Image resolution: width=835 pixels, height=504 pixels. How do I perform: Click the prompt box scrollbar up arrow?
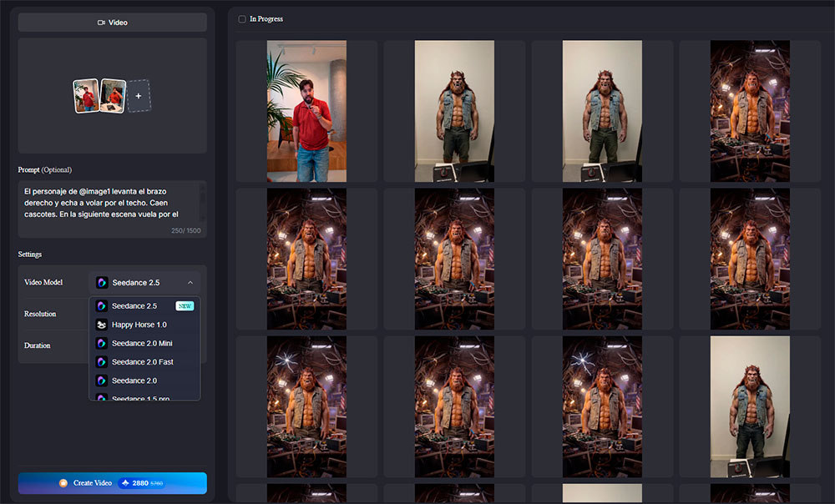(x=202, y=186)
